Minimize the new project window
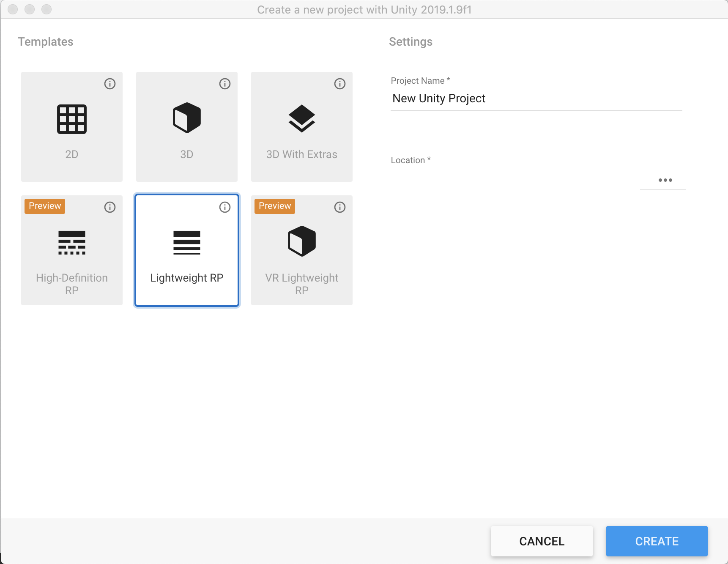 [30, 9]
